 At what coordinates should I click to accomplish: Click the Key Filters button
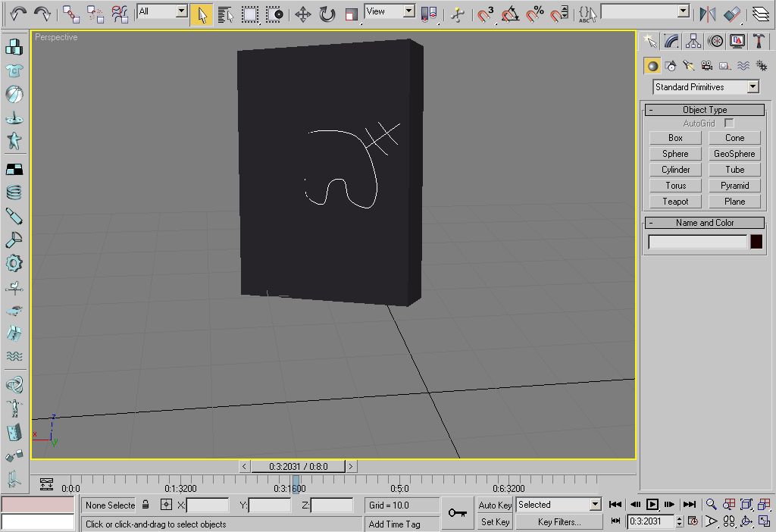pos(559,521)
